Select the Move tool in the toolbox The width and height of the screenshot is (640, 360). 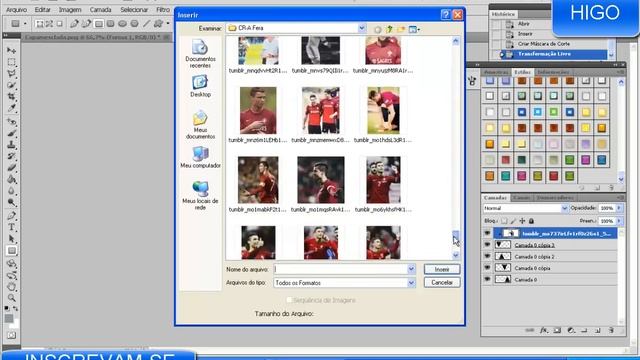pos(11,51)
